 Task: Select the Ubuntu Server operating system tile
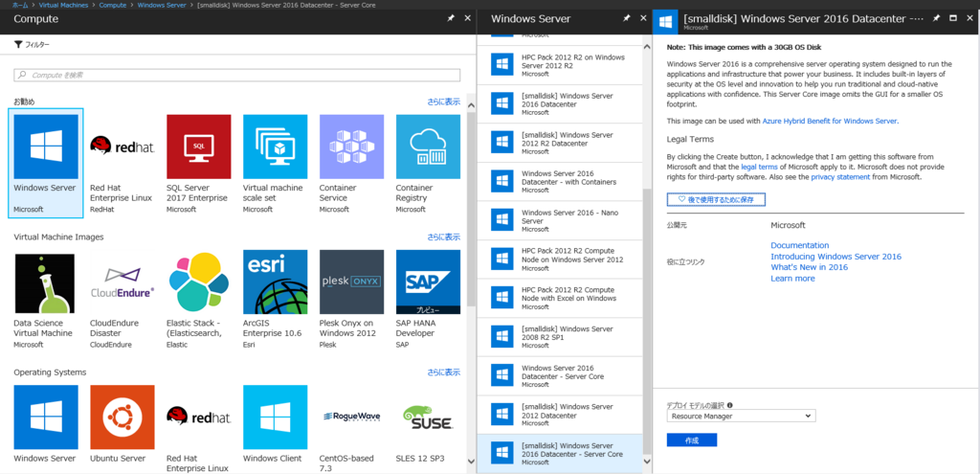(122, 426)
